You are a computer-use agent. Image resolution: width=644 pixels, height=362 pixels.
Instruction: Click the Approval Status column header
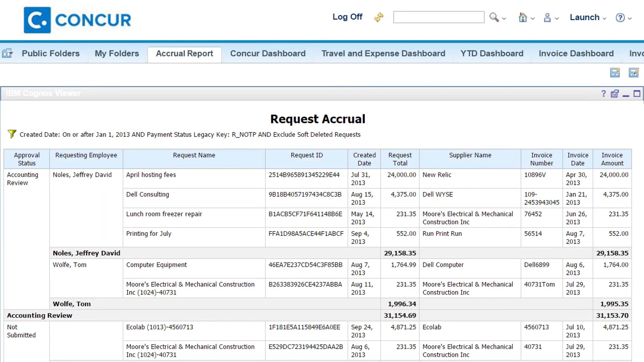(27, 159)
